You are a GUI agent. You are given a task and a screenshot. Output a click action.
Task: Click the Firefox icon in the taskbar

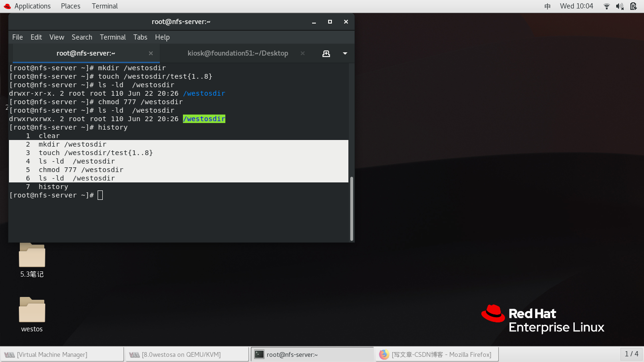[x=384, y=354]
